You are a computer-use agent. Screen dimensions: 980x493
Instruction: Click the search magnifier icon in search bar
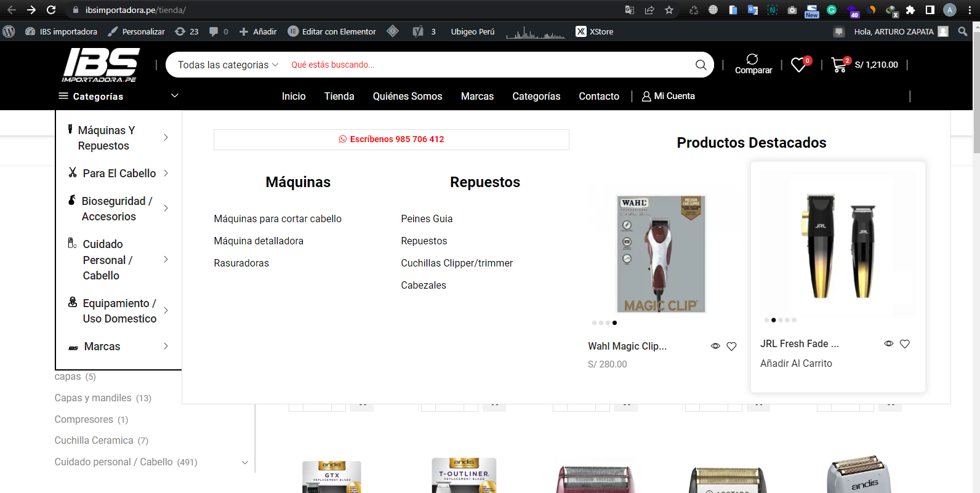pyautogui.click(x=701, y=65)
